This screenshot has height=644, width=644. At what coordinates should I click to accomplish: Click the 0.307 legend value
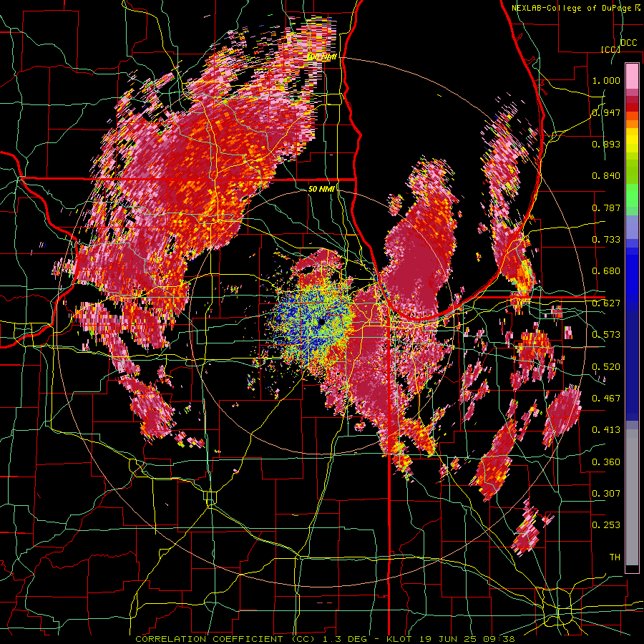tap(606, 493)
